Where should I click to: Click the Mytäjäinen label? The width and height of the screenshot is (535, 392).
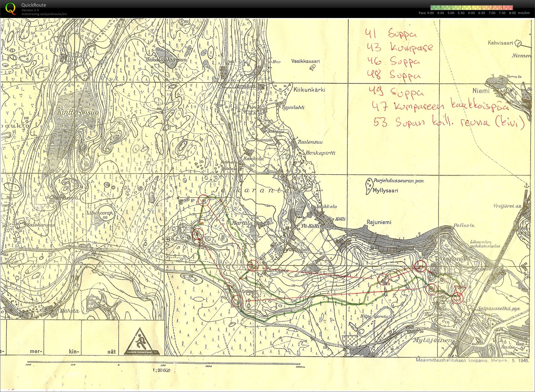click(433, 341)
